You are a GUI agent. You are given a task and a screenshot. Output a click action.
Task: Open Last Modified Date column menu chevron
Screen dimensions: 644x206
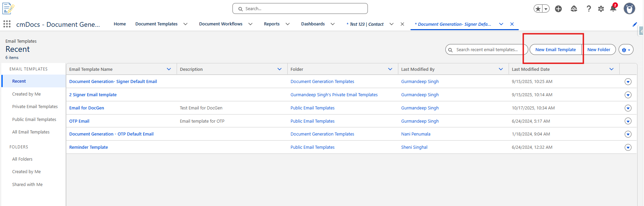612,69
